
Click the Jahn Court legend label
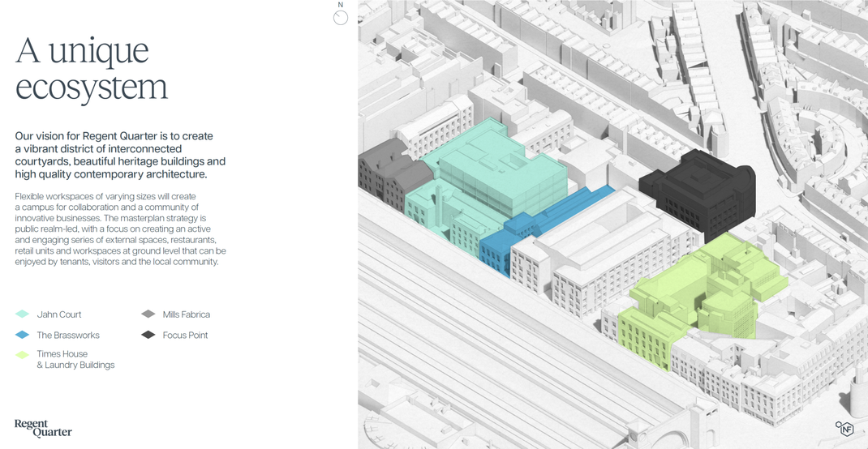tap(59, 314)
